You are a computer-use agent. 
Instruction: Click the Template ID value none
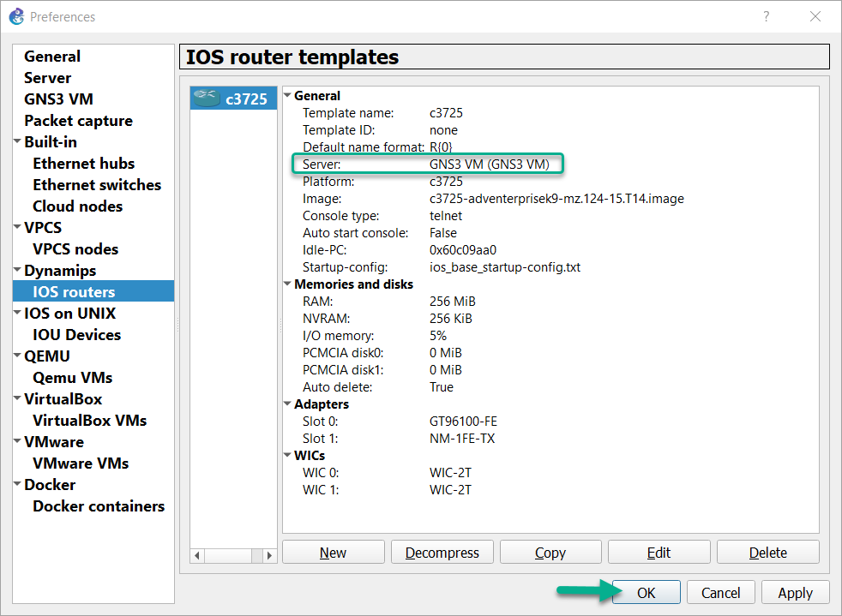pos(443,130)
